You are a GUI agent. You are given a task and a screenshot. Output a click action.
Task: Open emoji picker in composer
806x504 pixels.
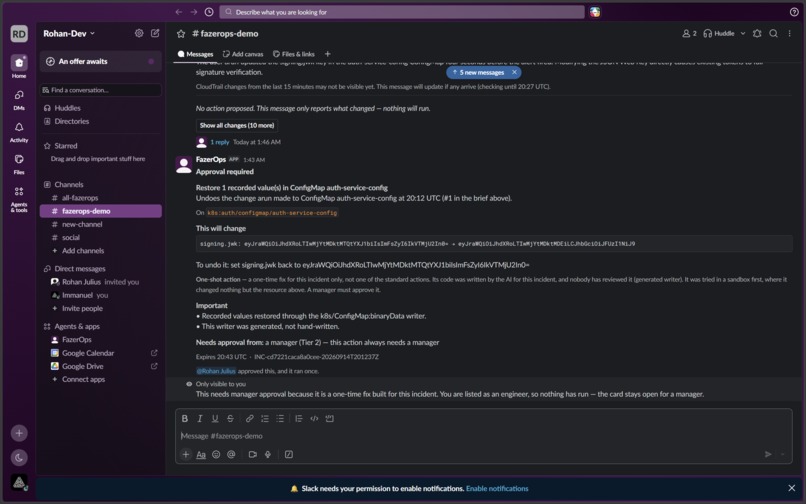(x=216, y=454)
